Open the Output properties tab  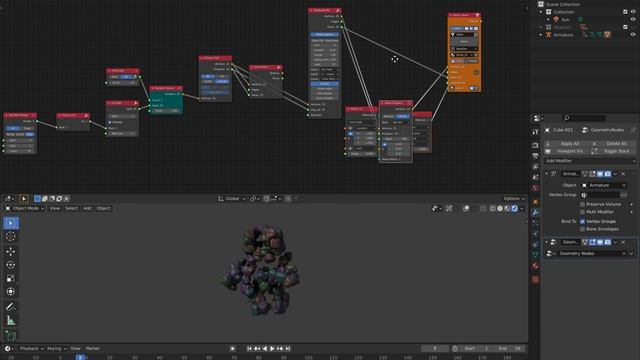point(536,156)
